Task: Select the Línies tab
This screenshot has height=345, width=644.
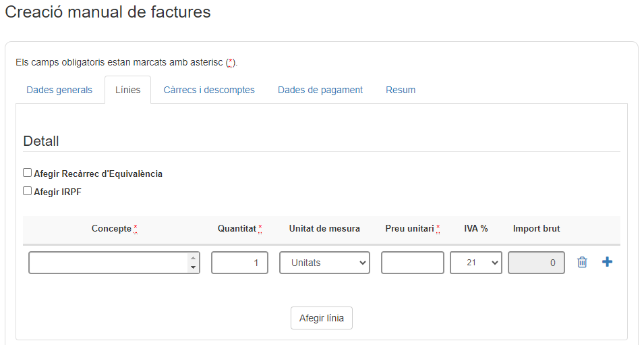Action: 127,90
